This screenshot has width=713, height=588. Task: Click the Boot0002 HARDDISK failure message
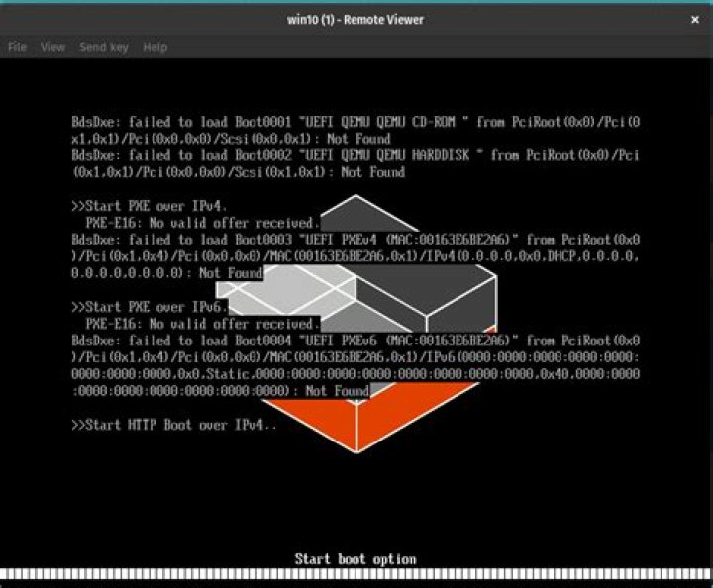tap(356, 163)
